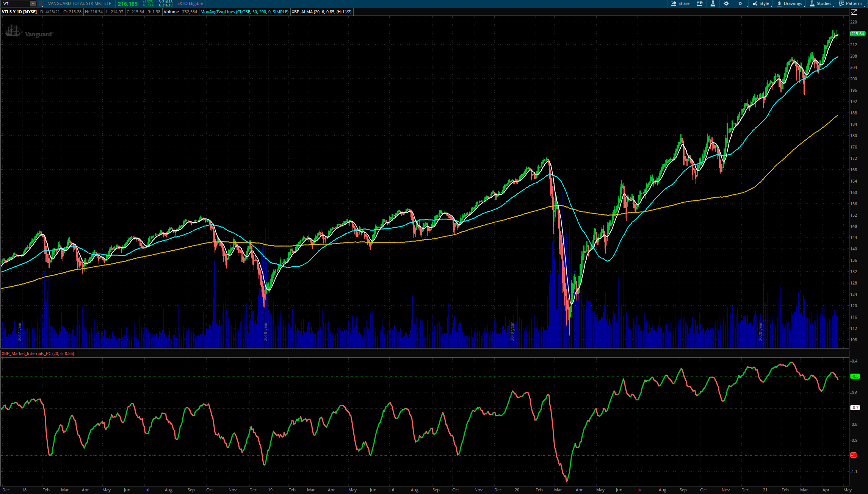Select the MovAvgTwoLines study label
The width and height of the screenshot is (868, 494).
244,12
